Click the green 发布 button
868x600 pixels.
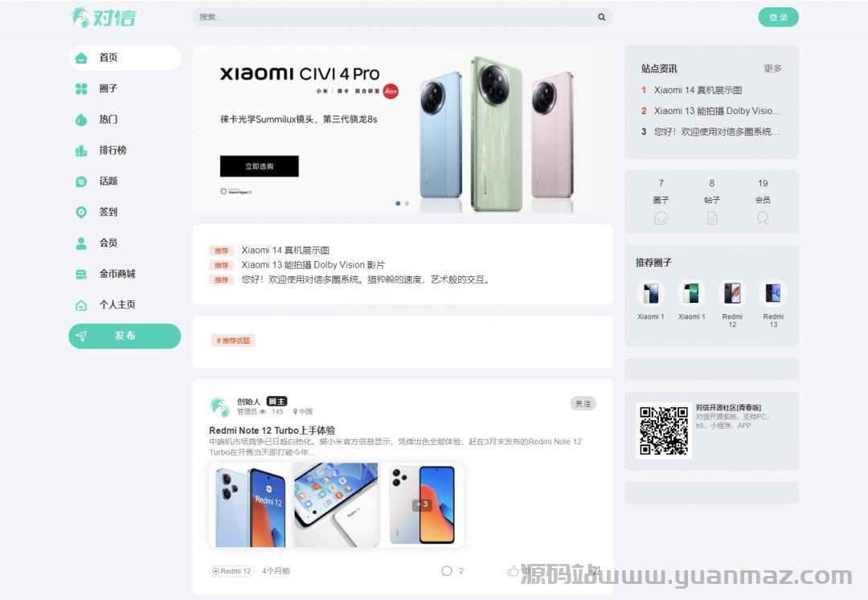[125, 336]
